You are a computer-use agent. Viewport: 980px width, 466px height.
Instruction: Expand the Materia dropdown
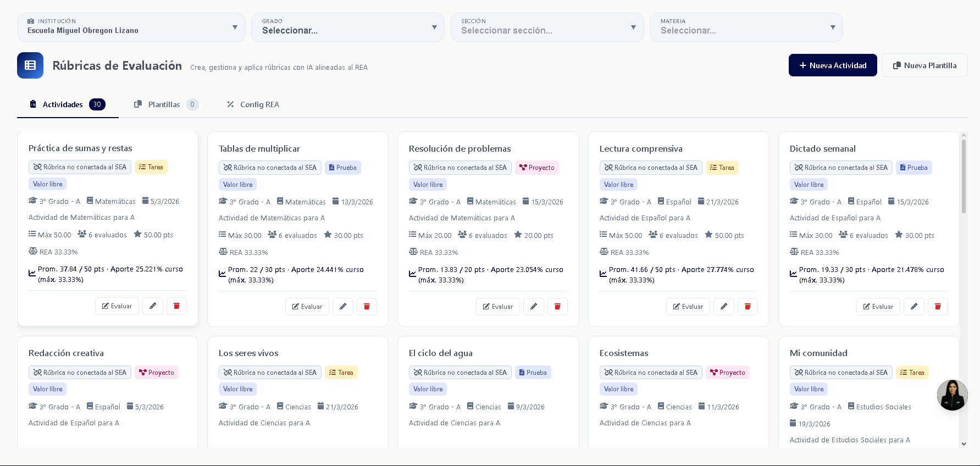(x=746, y=27)
